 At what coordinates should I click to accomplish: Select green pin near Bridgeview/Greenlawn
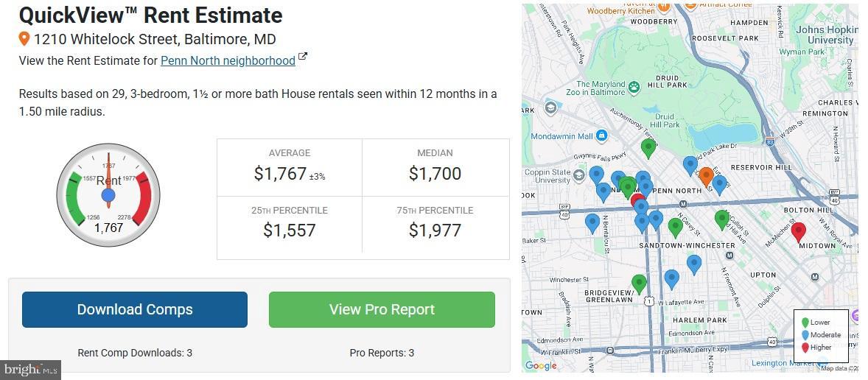coord(639,283)
